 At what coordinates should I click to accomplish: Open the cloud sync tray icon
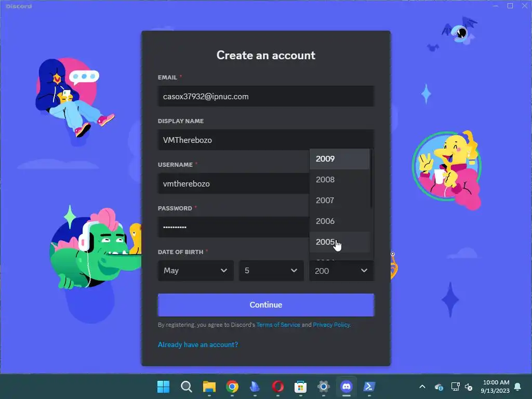438,387
